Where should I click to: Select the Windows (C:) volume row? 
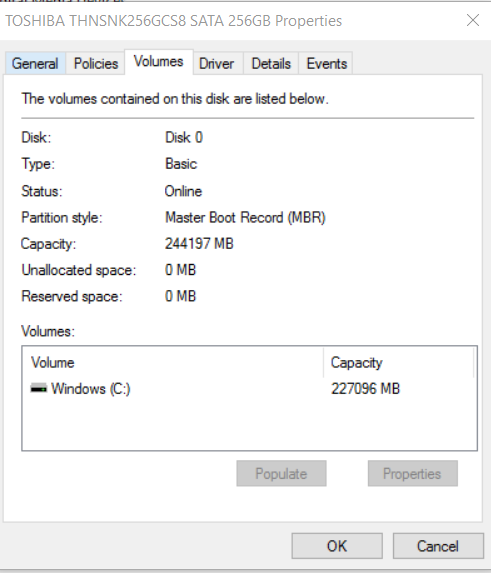coord(250,388)
